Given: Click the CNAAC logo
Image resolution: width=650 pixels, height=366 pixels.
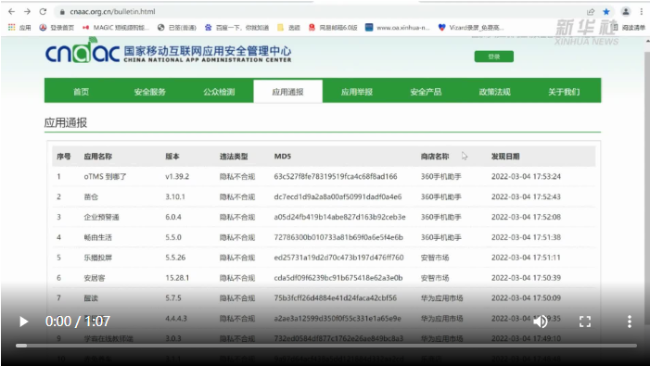Looking at the screenshot, I should point(168,51).
